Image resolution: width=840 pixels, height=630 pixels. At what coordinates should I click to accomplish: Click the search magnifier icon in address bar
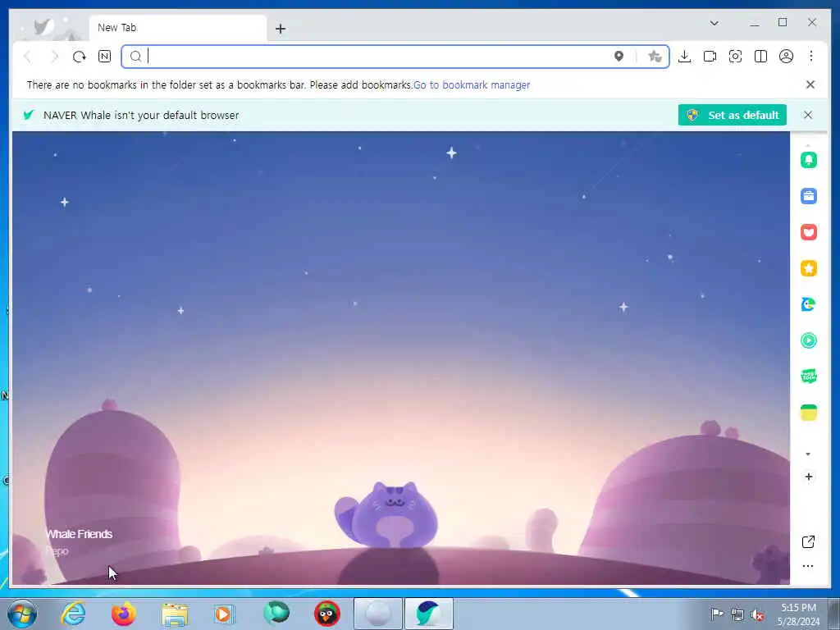[135, 57]
